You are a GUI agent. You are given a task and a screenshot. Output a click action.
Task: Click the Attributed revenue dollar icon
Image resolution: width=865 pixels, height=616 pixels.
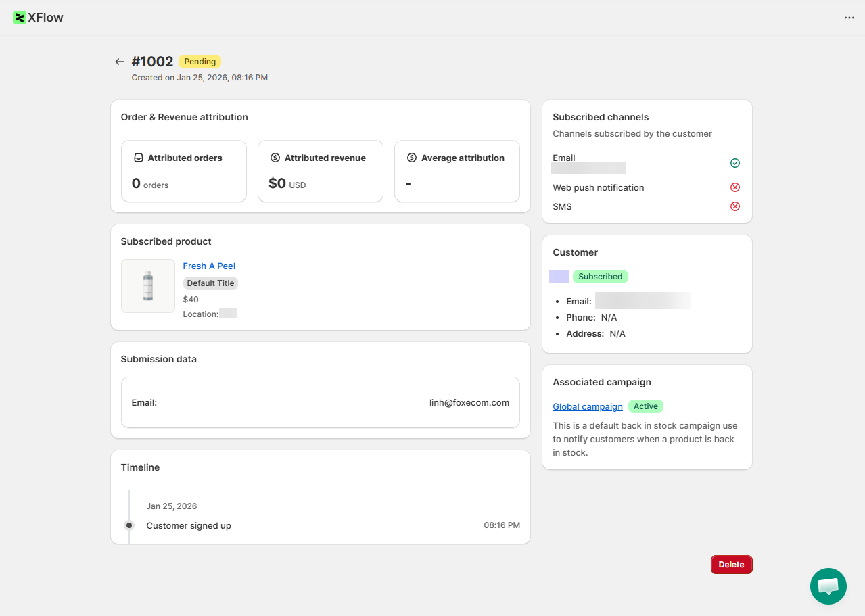click(x=275, y=158)
